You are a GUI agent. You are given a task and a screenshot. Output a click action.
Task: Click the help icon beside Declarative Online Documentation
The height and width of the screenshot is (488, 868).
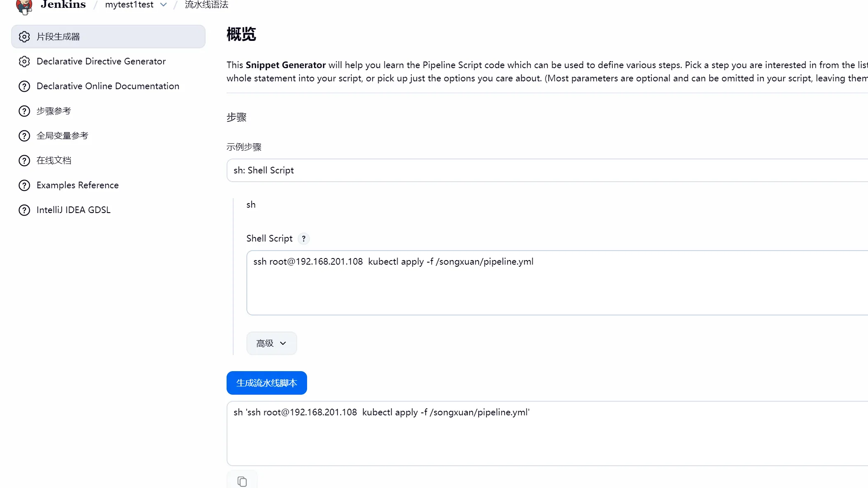click(x=24, y=86)
